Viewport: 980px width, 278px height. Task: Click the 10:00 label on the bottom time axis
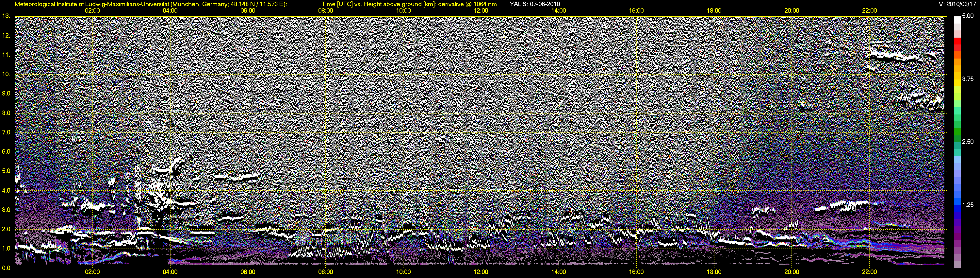(x=403, y=272)
